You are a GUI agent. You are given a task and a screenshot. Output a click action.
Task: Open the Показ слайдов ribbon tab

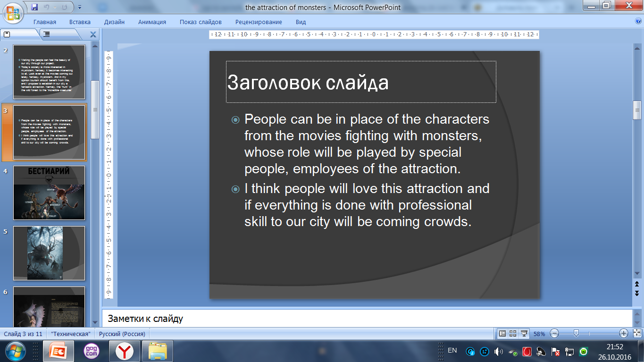(201, 22)
